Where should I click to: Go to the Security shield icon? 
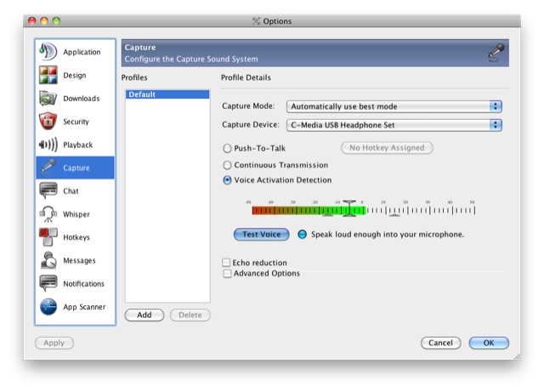click(x=48, y=122)
